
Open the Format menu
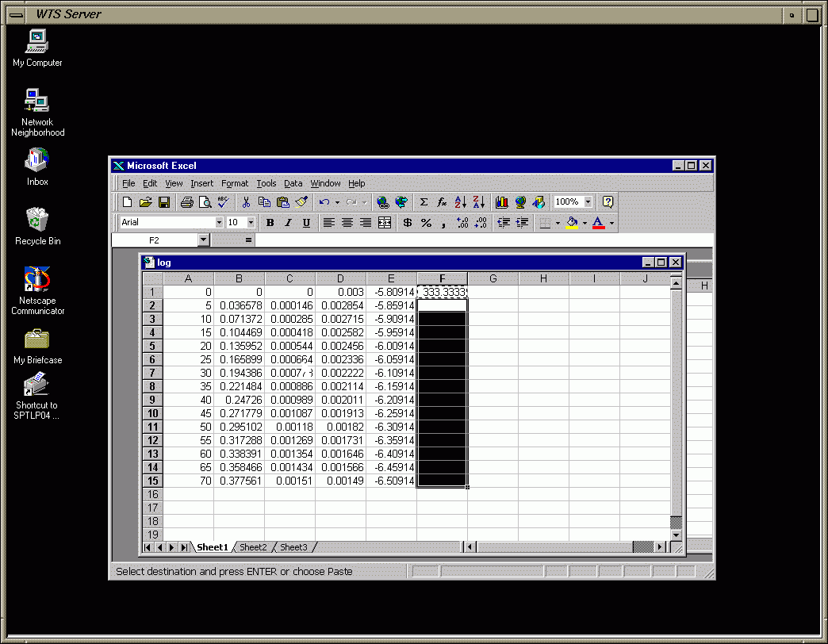pos(235,183)
